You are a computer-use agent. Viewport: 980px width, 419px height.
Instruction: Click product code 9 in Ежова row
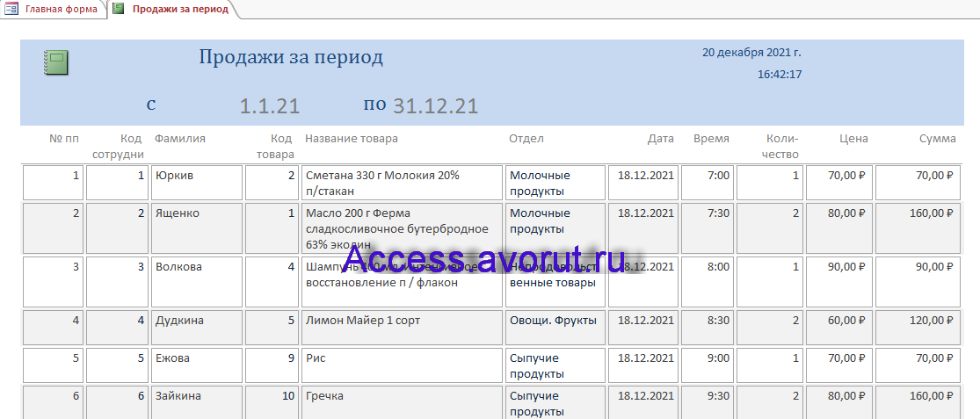tap(272, 365)
